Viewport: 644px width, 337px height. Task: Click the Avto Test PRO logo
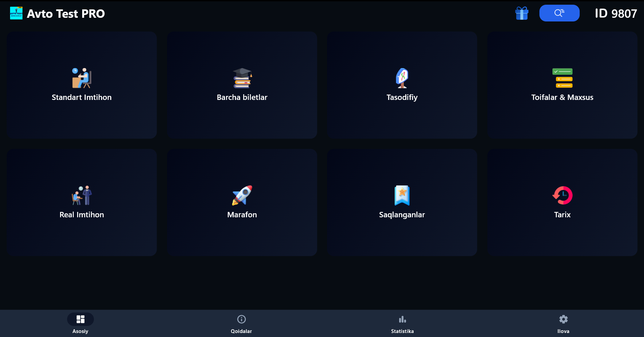click(x=57, y=13)
